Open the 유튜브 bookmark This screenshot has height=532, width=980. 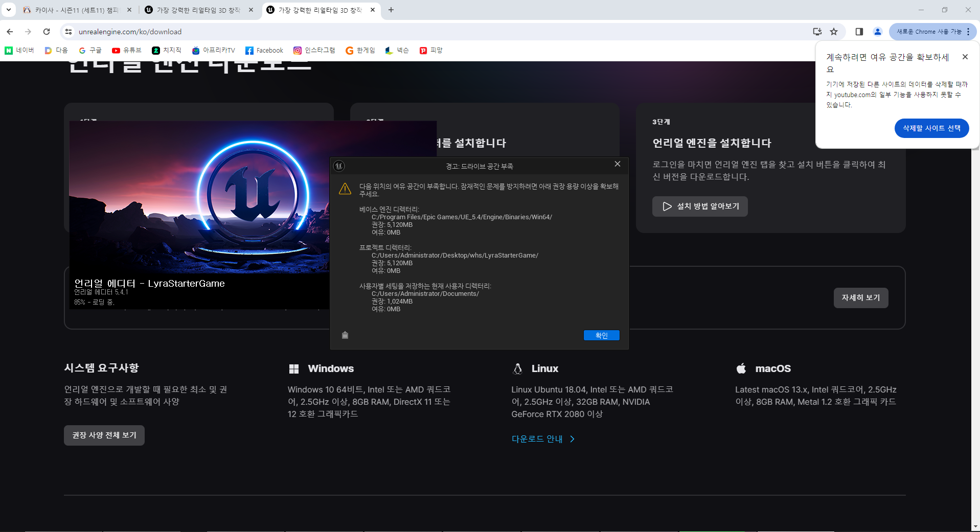coord(127,50)
